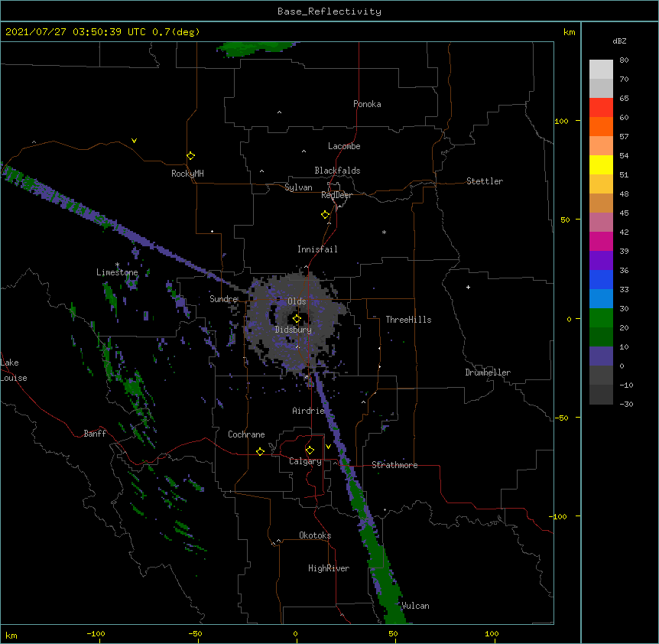Click the HighRiver town label
This screenshot has height=644, width=659.
pos(329,568)
